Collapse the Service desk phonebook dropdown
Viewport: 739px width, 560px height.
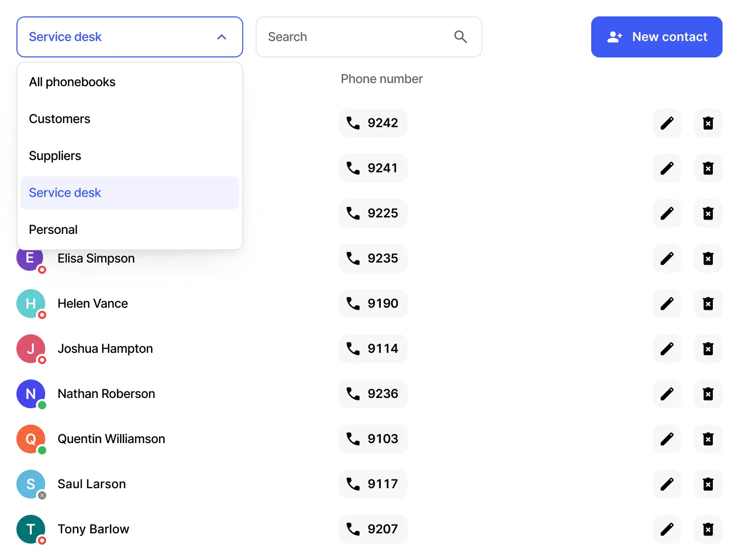pos(130,37)
